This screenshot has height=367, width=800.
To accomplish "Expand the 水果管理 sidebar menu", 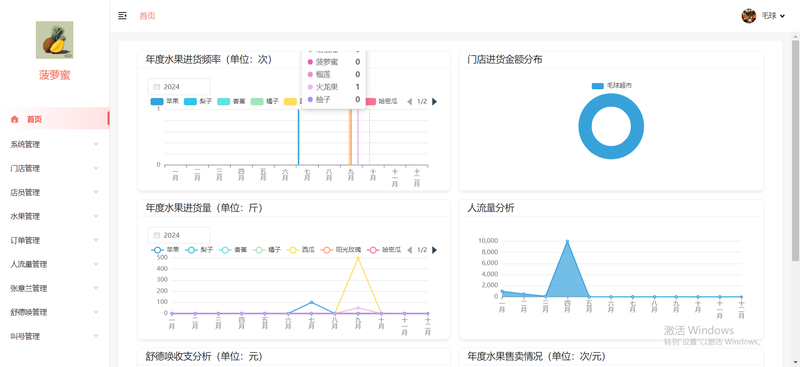I will pyautogui.click(x=55, y=216).
